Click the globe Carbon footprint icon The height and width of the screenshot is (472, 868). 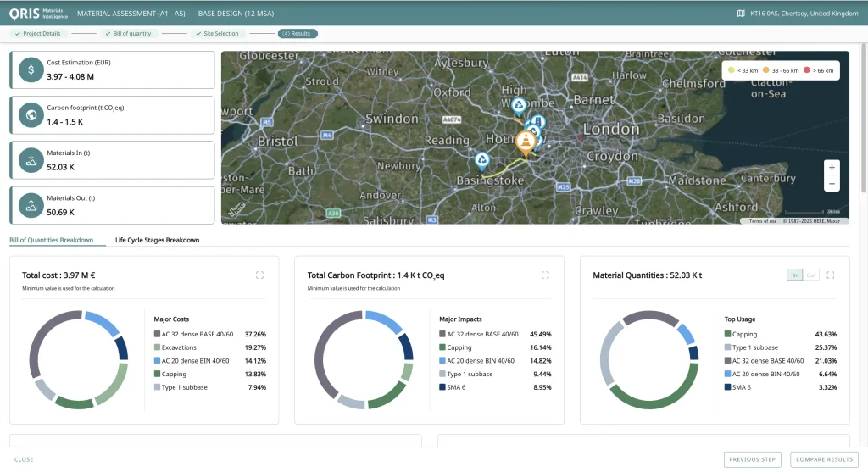coord(31,115)
